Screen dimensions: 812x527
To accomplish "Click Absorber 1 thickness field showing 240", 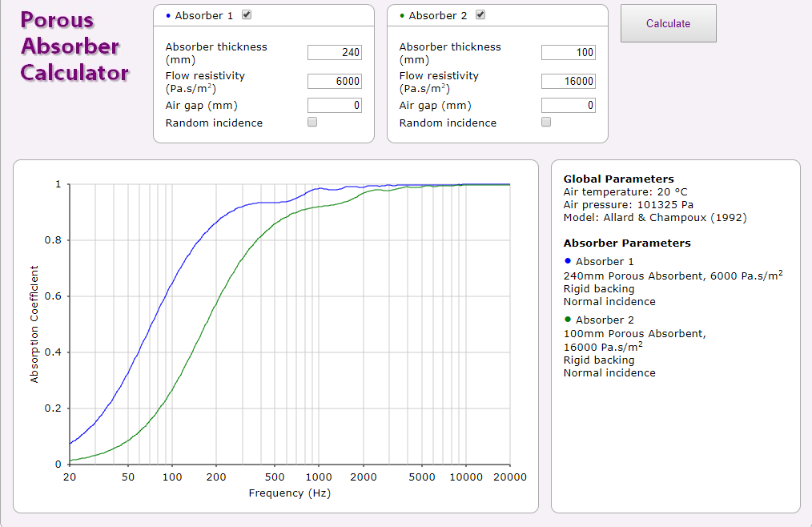I will [335, 53].
